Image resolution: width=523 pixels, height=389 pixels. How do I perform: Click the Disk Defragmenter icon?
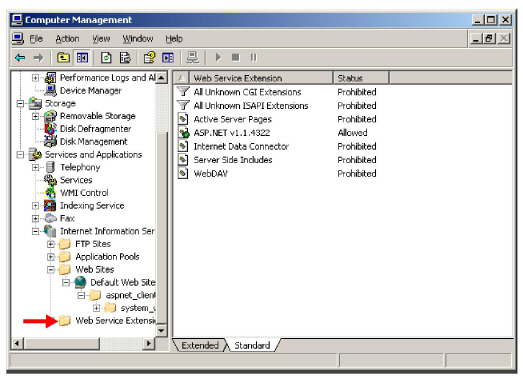click(51, 129)
